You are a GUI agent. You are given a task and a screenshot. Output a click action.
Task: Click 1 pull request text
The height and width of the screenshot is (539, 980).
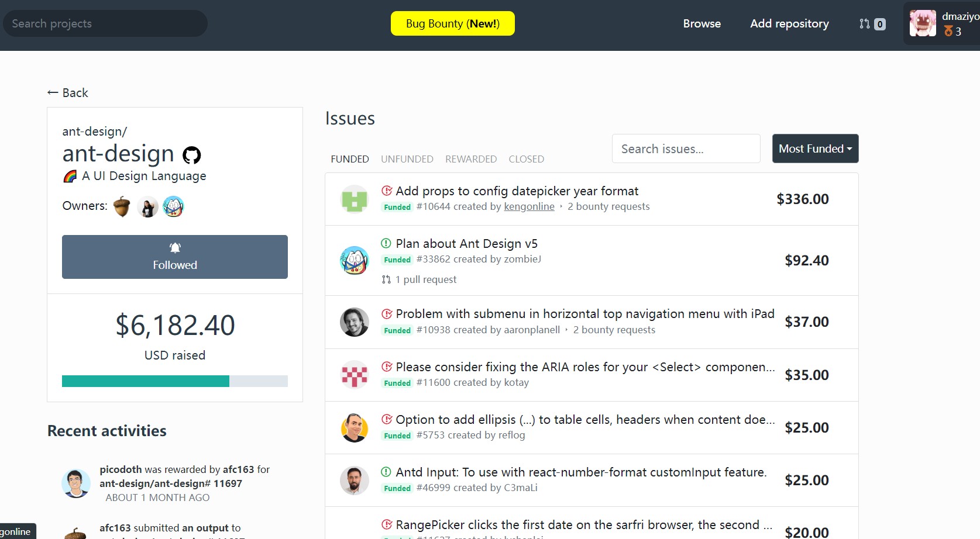pos(426,279)
